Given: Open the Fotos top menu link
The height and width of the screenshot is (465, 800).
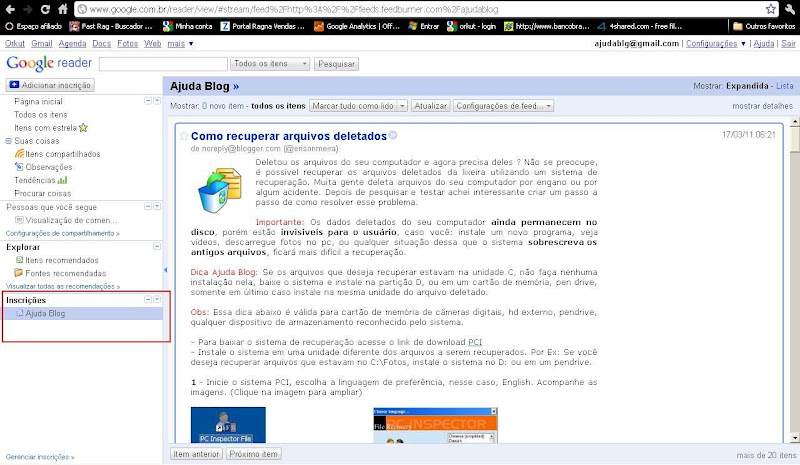Looking at the screenshot, I should point(128,44).
